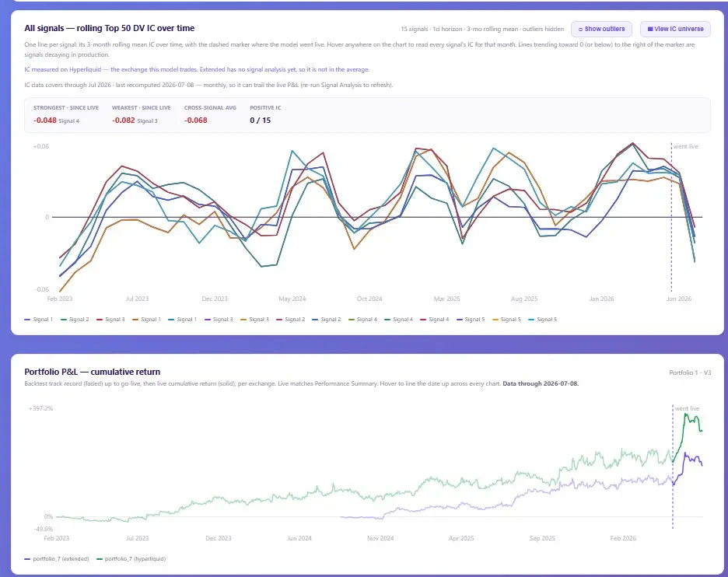Hide the olive Signal 4 legend line
The height and width of the screenshot is (577, 728).
(362, 320)
